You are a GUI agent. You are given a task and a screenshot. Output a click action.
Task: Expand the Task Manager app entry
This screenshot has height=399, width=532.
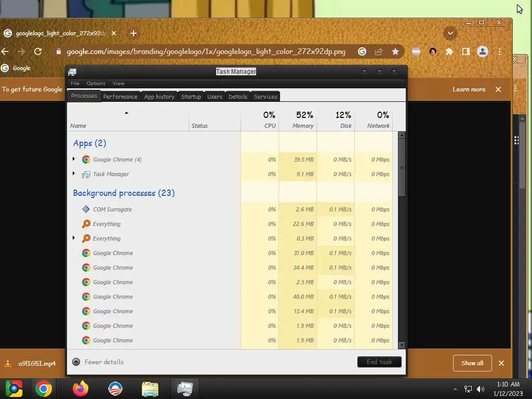74,174
